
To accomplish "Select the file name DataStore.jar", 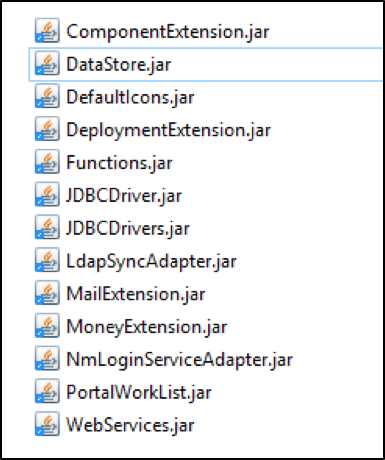I will click(x=118, y=65).
